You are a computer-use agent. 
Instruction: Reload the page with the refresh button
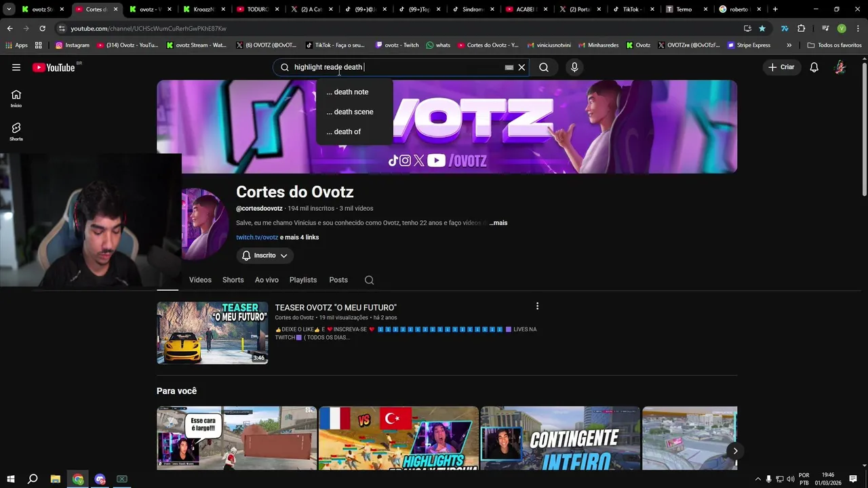[42, 28]
